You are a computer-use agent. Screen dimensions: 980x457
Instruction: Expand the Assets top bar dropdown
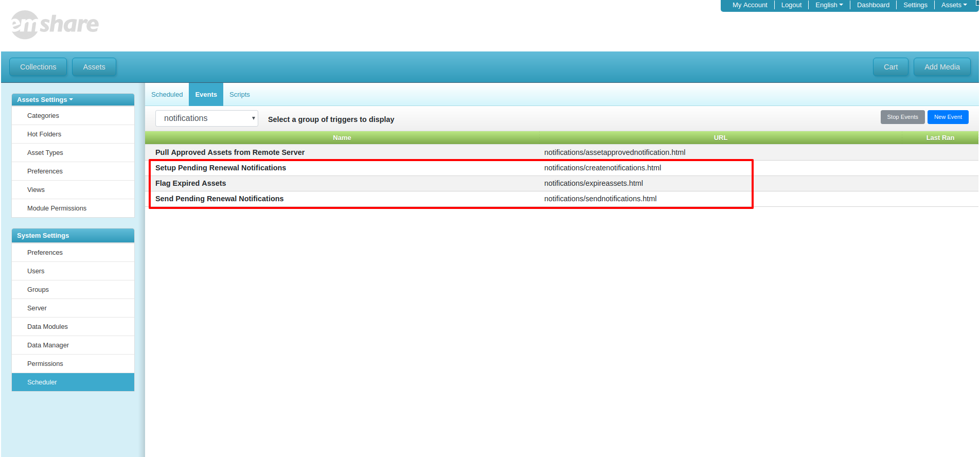(x=954, y=5)
